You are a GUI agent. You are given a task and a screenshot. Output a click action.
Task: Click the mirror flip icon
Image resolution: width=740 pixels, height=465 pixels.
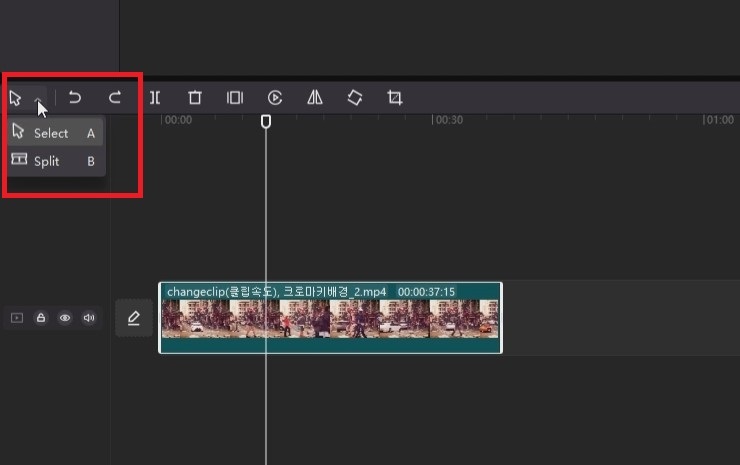point(315,98)
